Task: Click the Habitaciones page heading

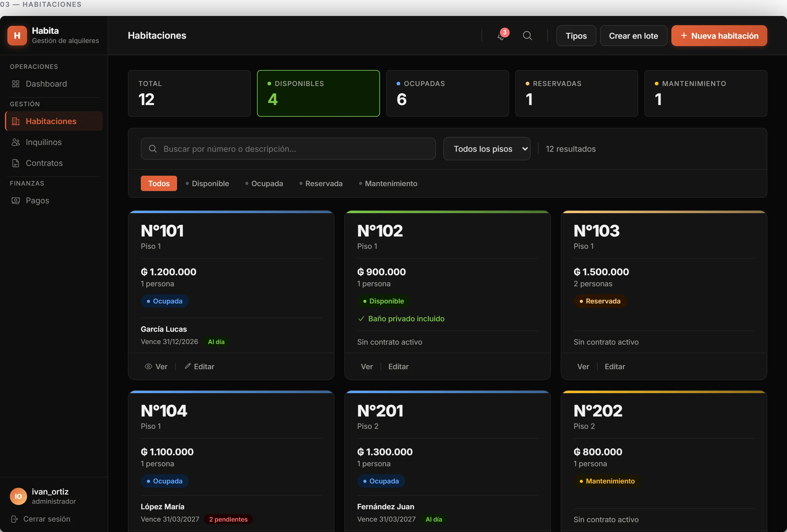Action: tap(157, 36)
